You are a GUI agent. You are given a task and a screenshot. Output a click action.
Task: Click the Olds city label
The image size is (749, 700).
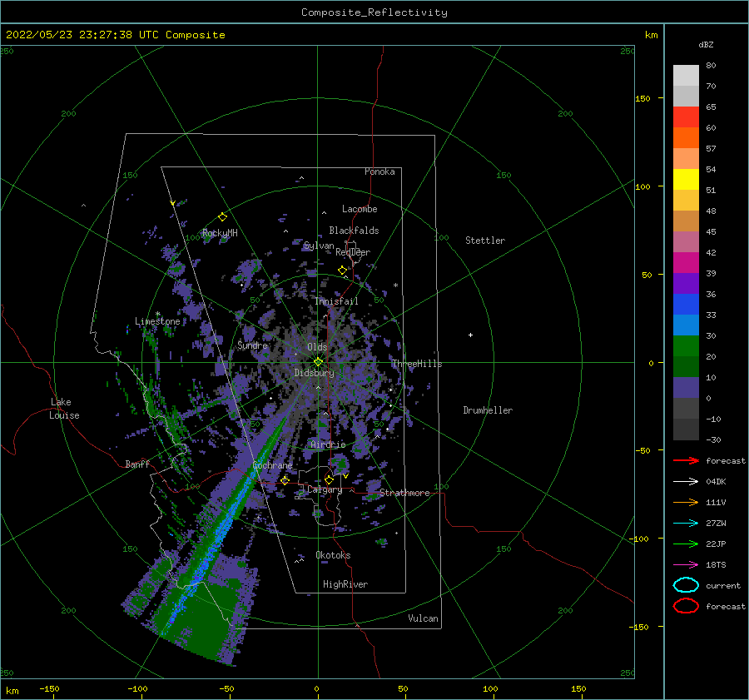[317, 347]
